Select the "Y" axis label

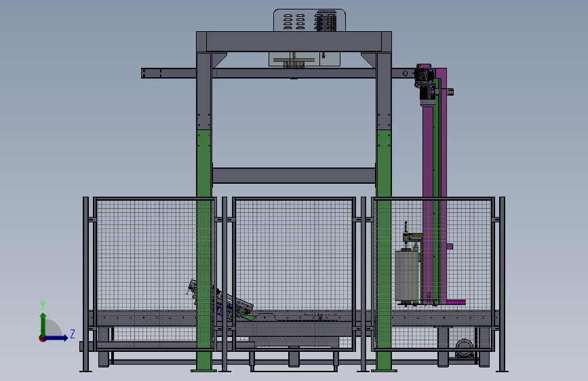click(x=43, y=305)
